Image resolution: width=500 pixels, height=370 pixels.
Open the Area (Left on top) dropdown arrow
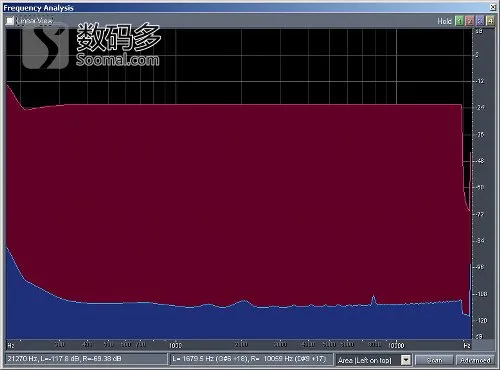point(406,360)
